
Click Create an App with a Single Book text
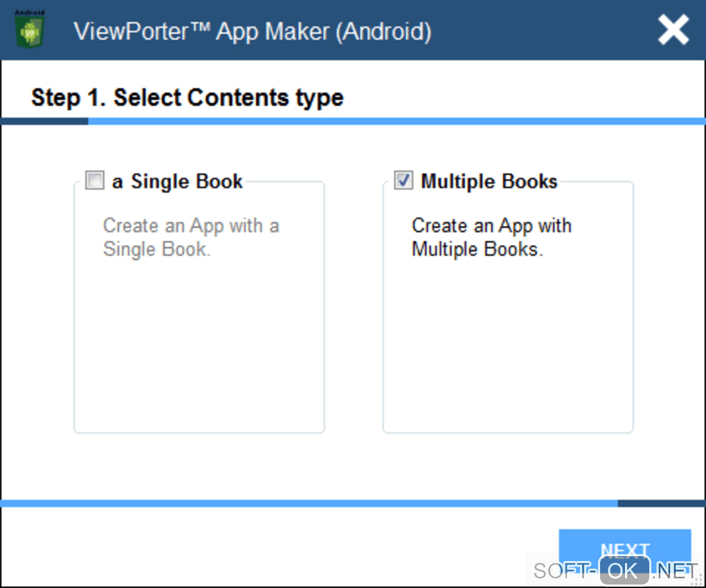click(190, 237)
